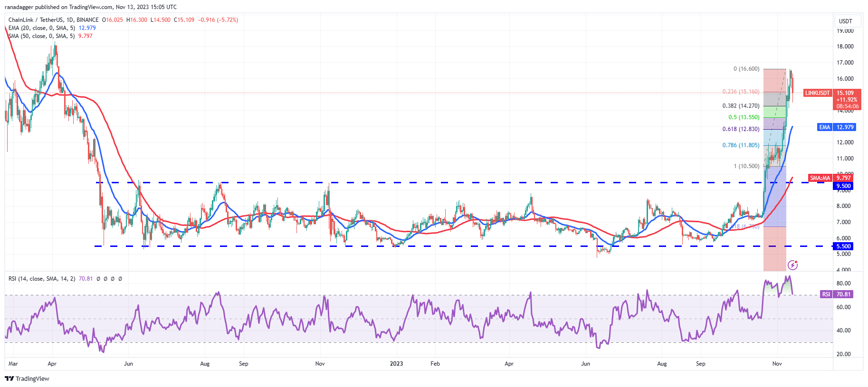Select the 0 (16.600) Fibonacci top label
The height and width of the screenshot is (387, 868).
(x=746, y=69)
